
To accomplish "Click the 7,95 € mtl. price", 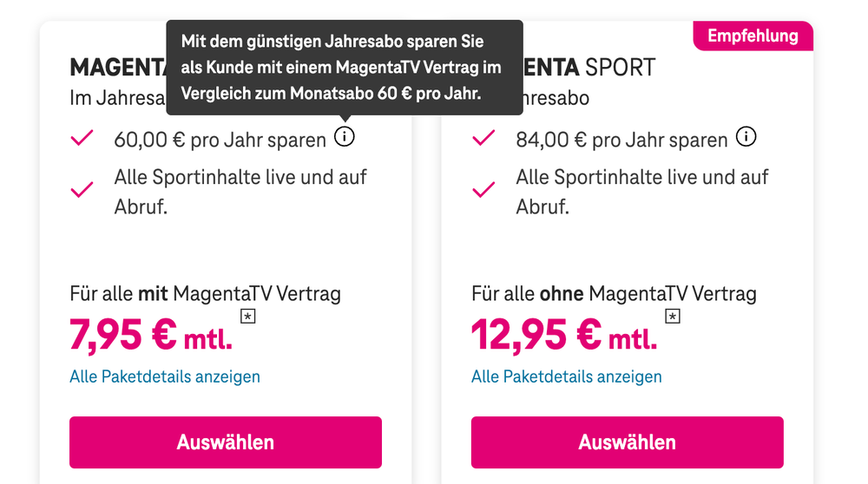I will [151, 336].
